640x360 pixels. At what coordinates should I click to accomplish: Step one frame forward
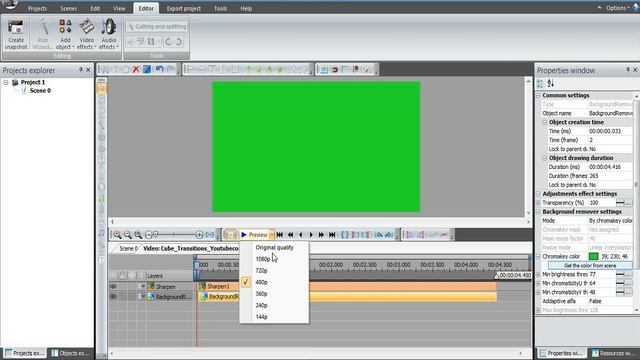coord(311,235)
